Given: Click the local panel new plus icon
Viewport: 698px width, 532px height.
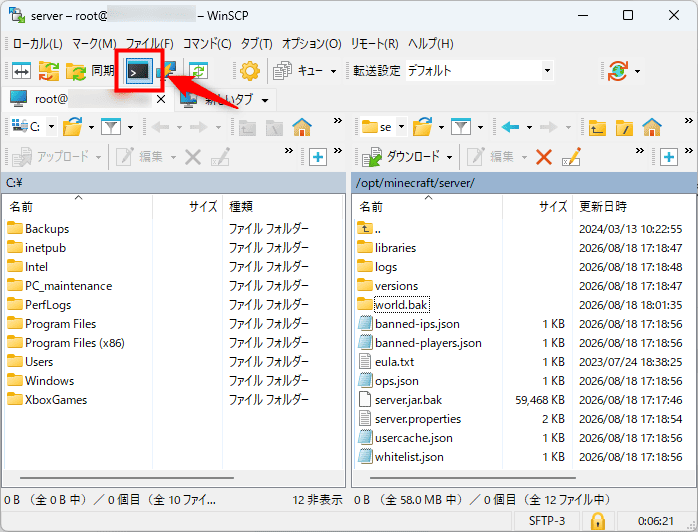Looking at the screenshot, I should (318, 157).
